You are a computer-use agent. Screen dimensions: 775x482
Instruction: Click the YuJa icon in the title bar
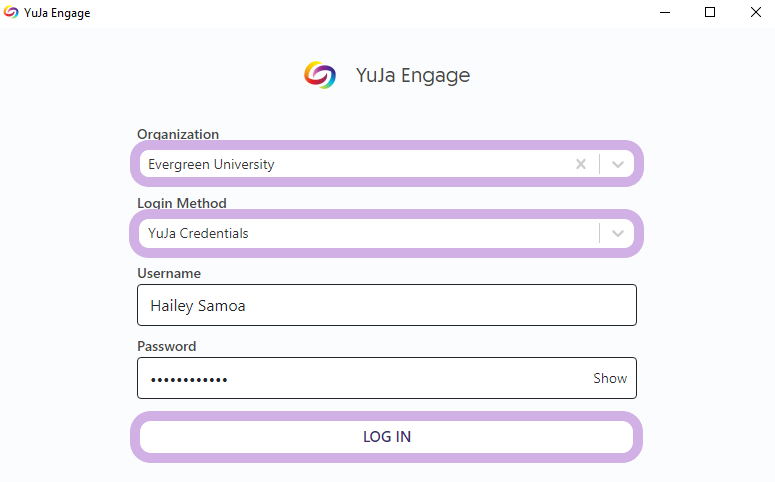point(11,13)
